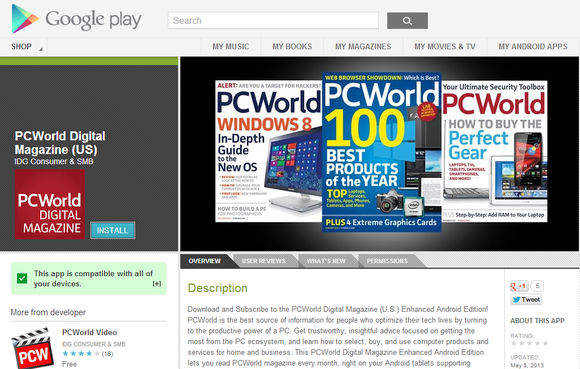Image resolution: width=580 pixels, height=369 pixels.
Task: Click the Google Play logo
Action: pyautogui.click(x=77, y=19)
